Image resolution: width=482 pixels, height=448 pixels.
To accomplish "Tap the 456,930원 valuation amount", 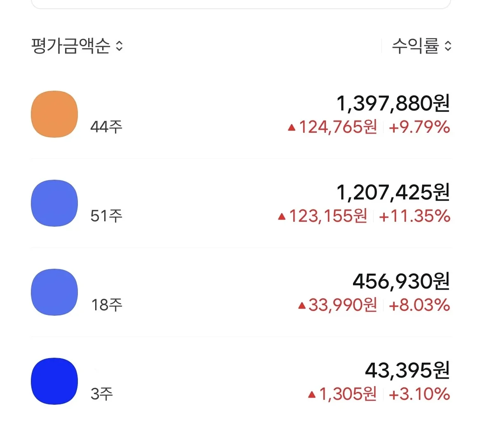I will (401, 281).
